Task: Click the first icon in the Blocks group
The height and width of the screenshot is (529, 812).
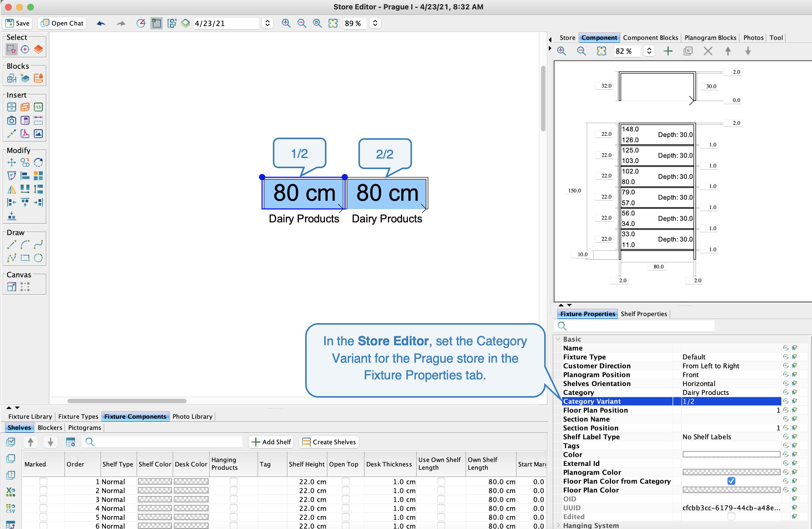Action: [x=12, y=78]
